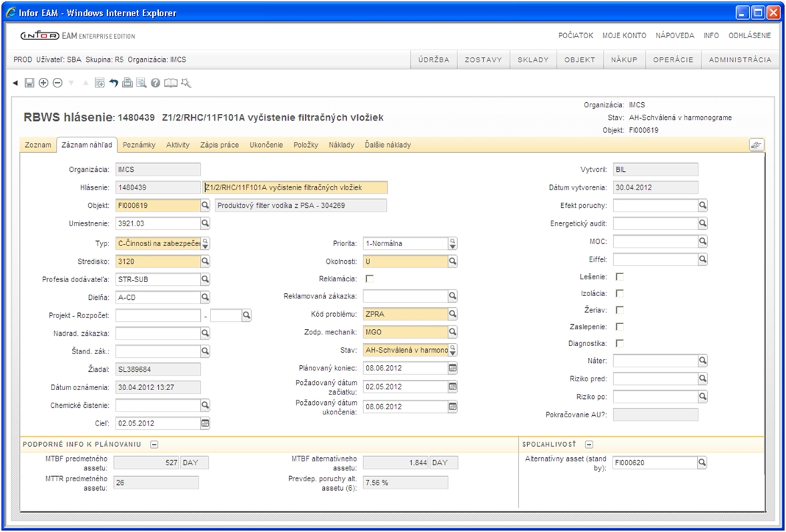Image resolution: width=786 pixels, height=532 pixels.
Task: Tick the Zaslepenie checkbox
Action: click(620, 326)
